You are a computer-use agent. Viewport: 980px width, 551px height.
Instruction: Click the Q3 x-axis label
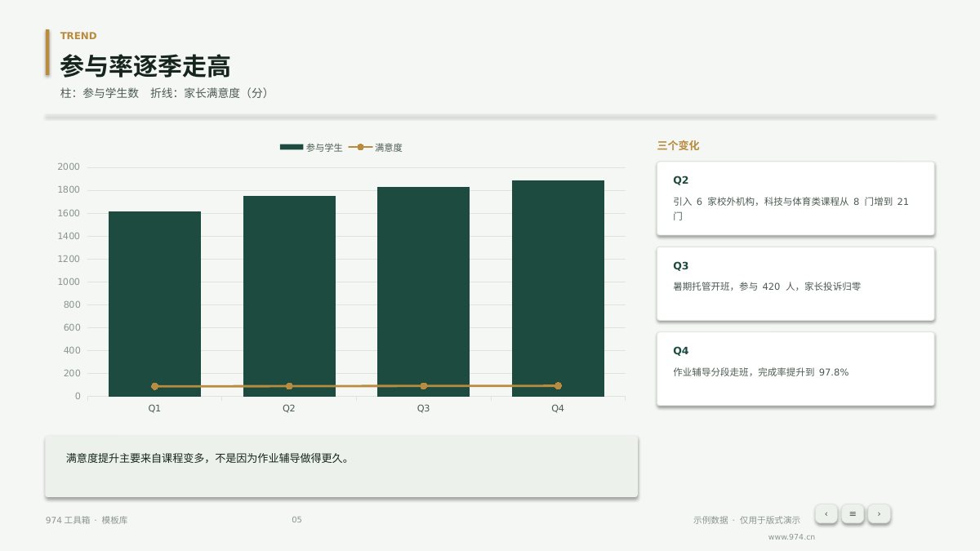tap(423, 408)
